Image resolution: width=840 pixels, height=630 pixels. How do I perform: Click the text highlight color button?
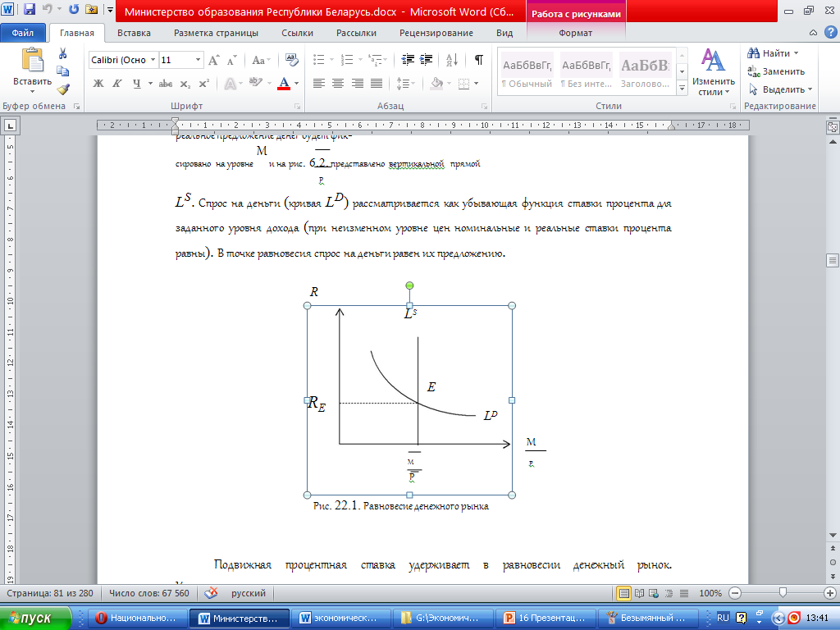click(256, 84)
